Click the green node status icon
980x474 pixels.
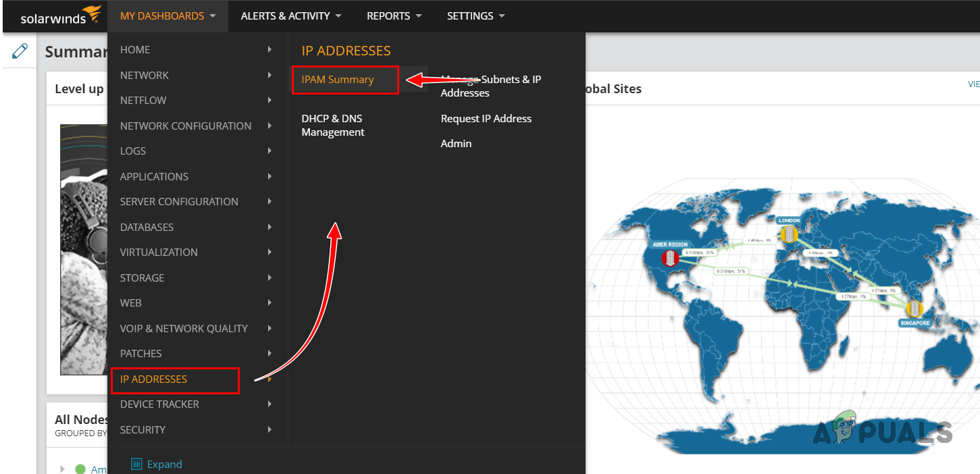click(x=80, y=469)
